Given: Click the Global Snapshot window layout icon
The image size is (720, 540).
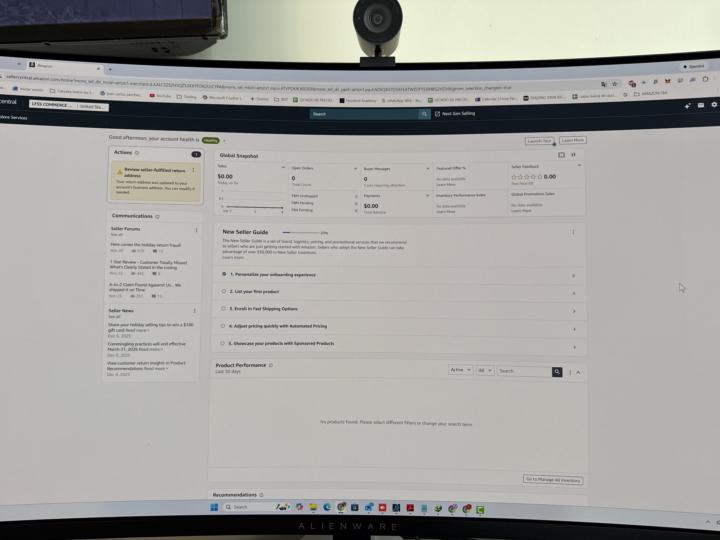Looking at the screenshot, I should click(x=561, y=155).
